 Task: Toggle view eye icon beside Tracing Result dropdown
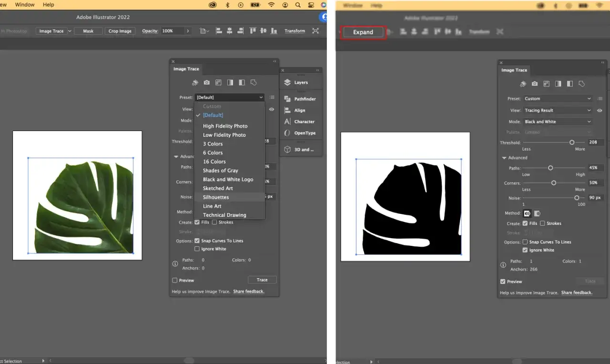pos(600,110)
